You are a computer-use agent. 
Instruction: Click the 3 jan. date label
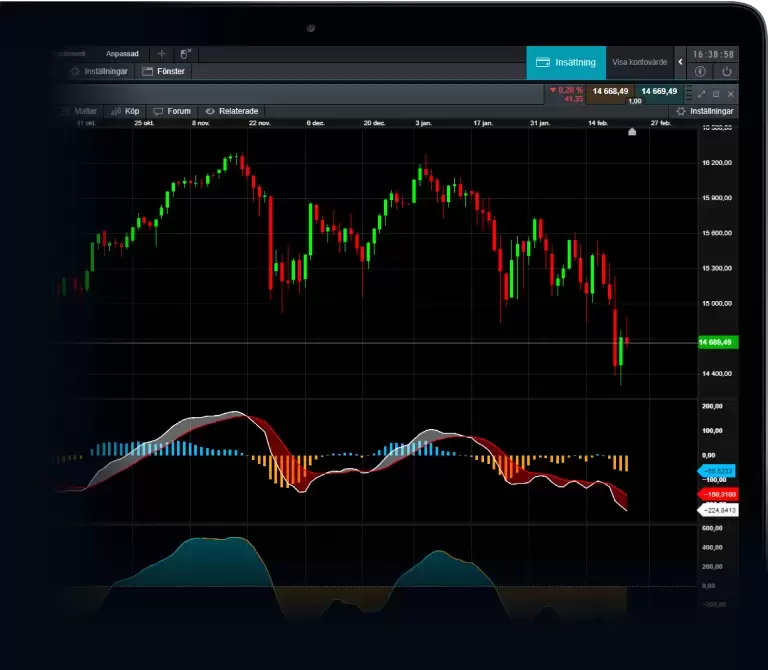(424, 123)
